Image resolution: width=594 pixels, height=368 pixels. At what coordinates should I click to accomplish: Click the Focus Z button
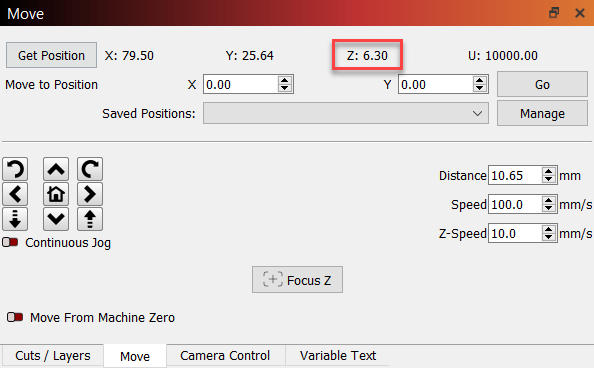(x=297, y=280)
